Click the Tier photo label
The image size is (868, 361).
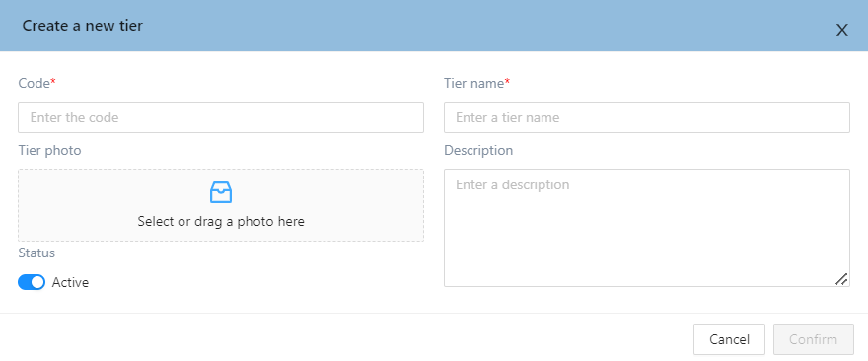(50, 150)
